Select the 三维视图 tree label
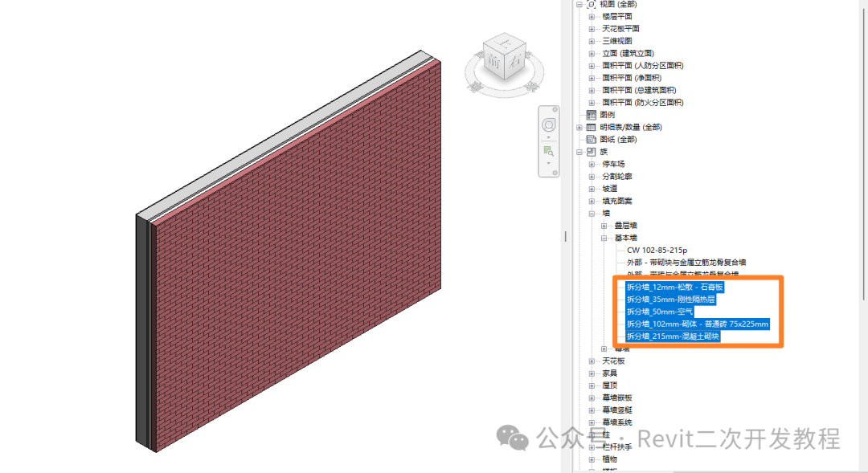 point(616,41)
